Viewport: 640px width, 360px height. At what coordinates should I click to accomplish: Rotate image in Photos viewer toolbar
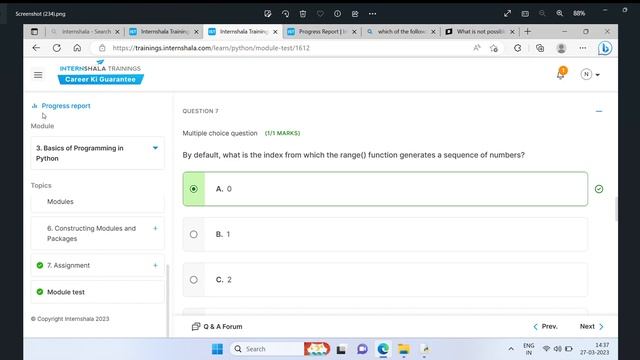[285, 13]
